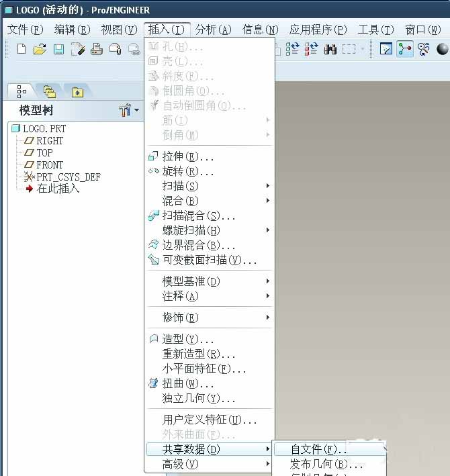This screenshot has width=450, height=476.
Task: Open the 工具(T) menu
Action: click(x=376, y=30)
